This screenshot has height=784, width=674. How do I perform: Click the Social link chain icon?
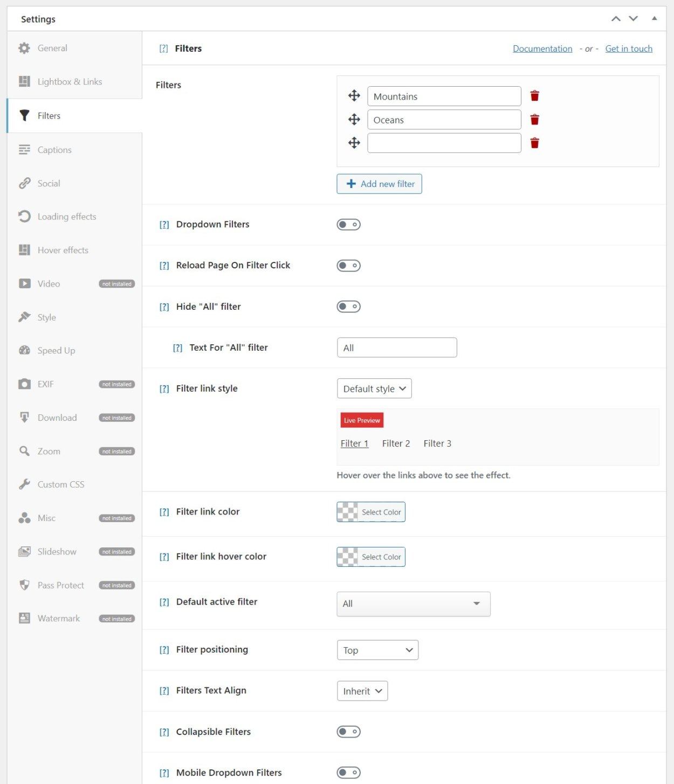coord(24,183)
